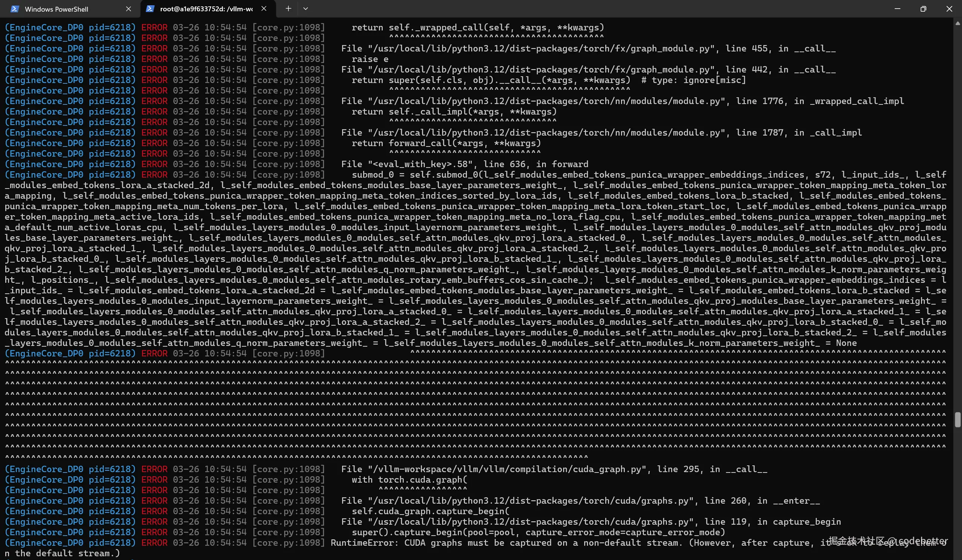Switch to the Windows PowerShell tab
Viewport: 962px width, 560px height.
pyautogui.click(x=56, y=9)
